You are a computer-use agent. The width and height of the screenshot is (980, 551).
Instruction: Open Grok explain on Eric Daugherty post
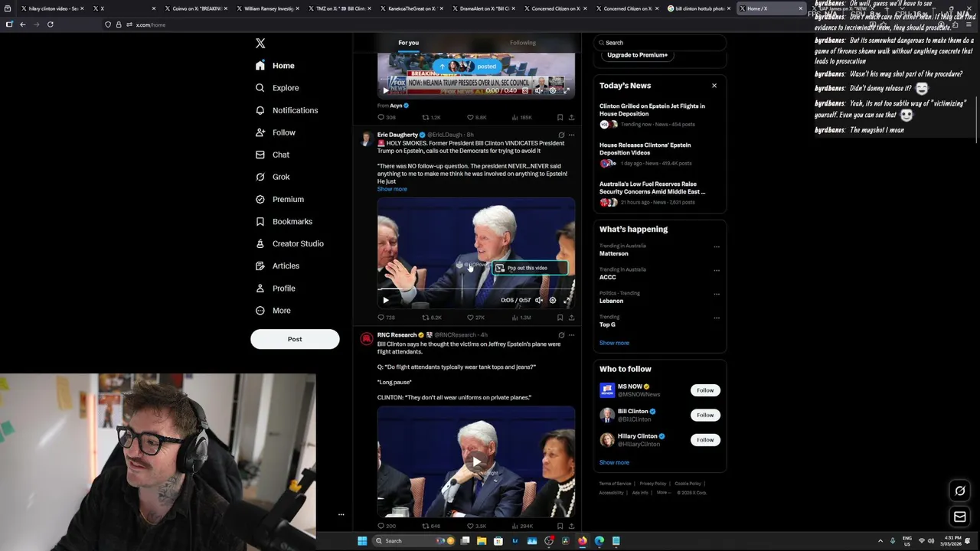point(561,135)
